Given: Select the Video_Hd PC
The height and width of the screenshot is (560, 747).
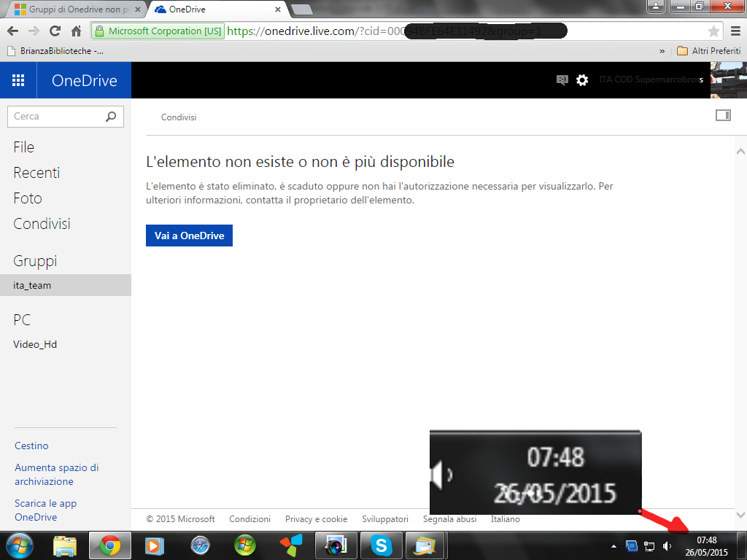Looking at the screenshot, I should (35, 344).
